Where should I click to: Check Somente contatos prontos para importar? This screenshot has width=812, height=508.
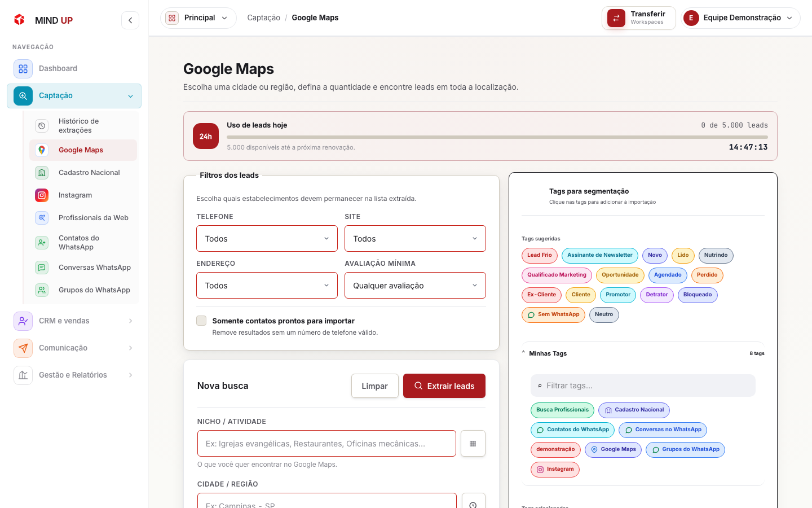(x=201, y=321)
